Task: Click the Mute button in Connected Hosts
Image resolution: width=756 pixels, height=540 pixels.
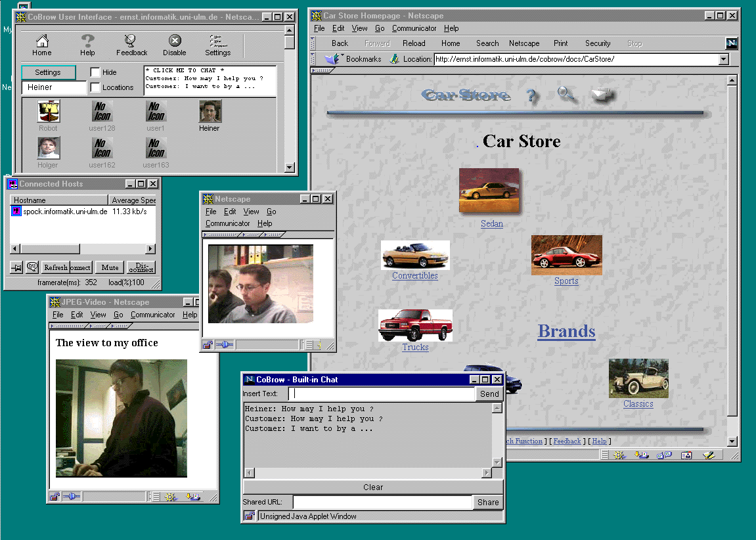Action: click(x=110, y=267)
